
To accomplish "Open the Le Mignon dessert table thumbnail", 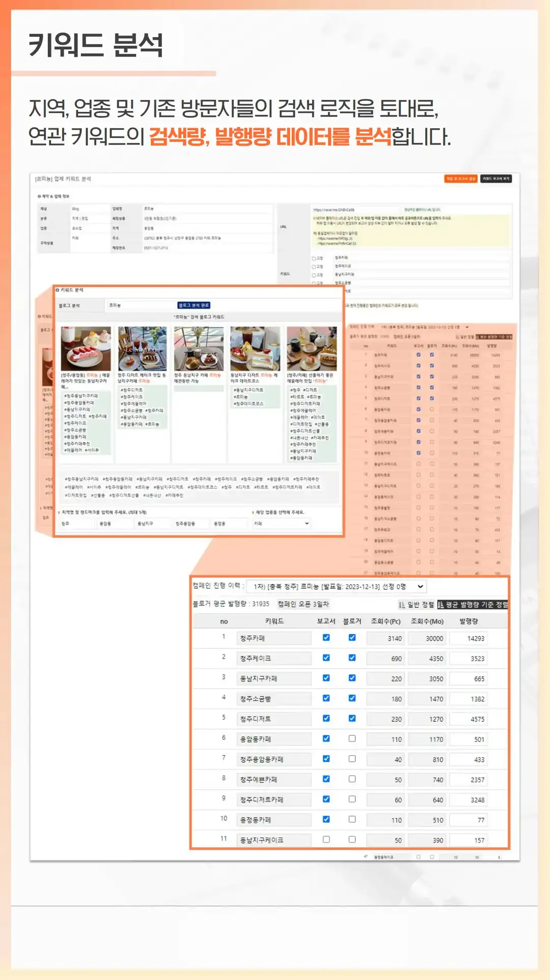I will [x=142, y=349].
